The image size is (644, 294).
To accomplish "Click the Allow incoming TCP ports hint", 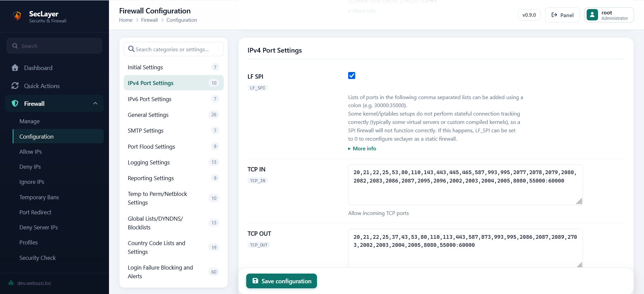I will coord(378,213).
